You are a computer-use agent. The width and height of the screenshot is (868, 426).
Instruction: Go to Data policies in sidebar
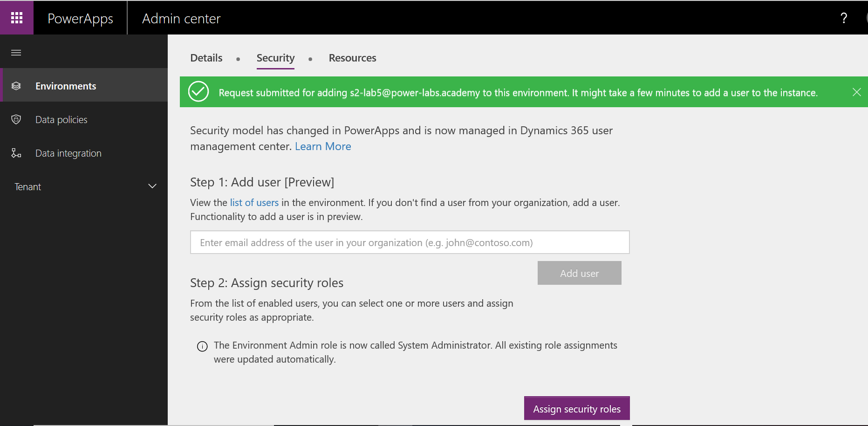coord(62,120)
